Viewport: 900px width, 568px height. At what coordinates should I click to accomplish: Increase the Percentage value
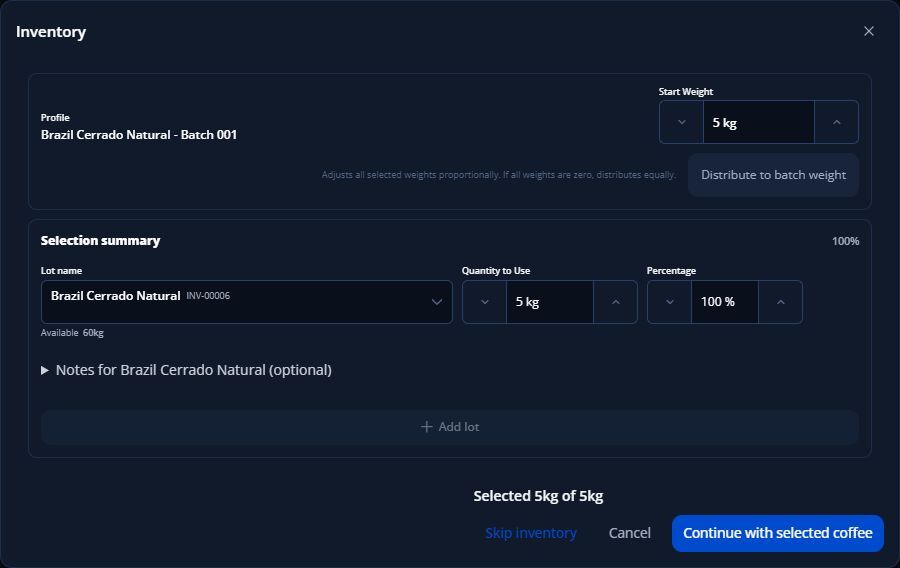780,302
